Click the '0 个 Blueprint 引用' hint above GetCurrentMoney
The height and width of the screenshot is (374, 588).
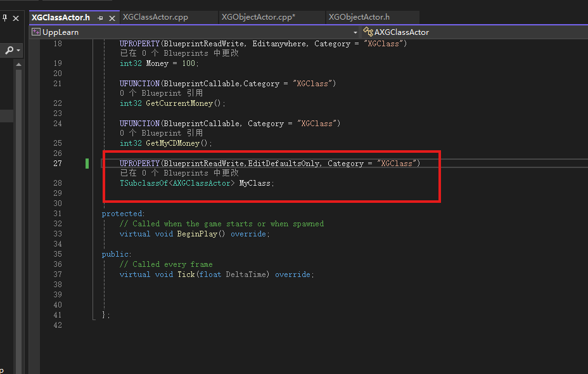click(161, 93)
